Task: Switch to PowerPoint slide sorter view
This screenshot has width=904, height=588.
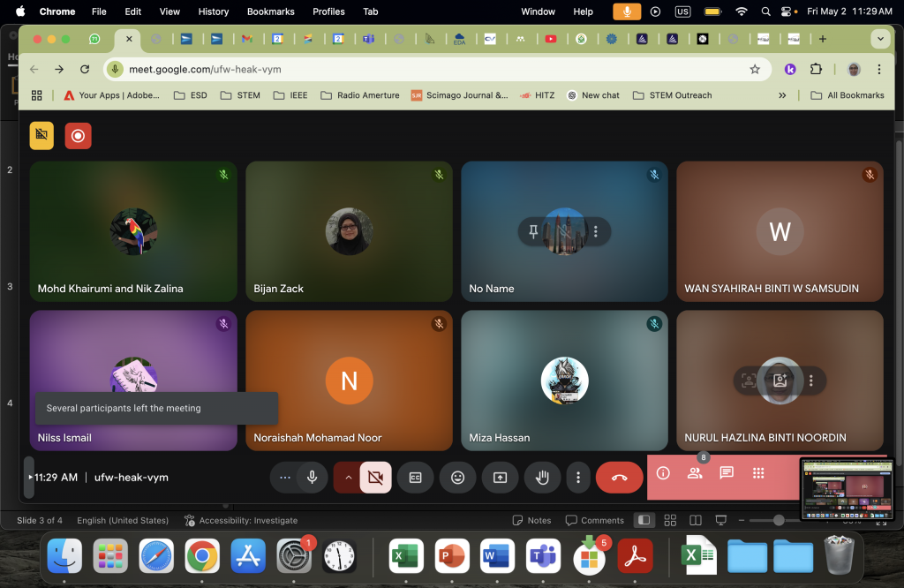Action: tap(670, 521)
